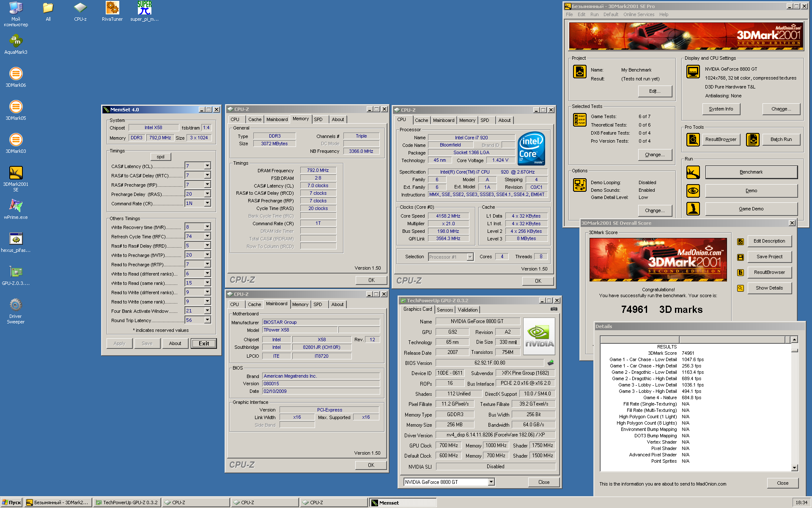Click Show Details button in score window

[769, 288]
